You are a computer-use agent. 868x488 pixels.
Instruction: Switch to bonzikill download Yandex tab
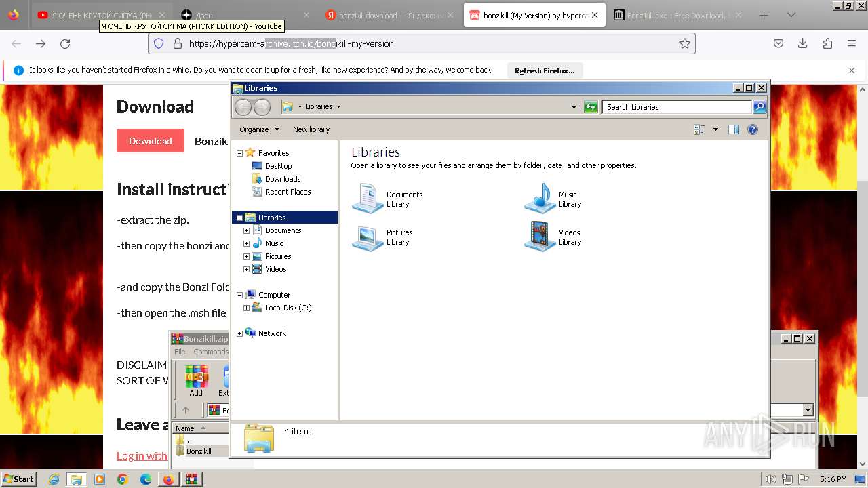[x=390, y=15]
